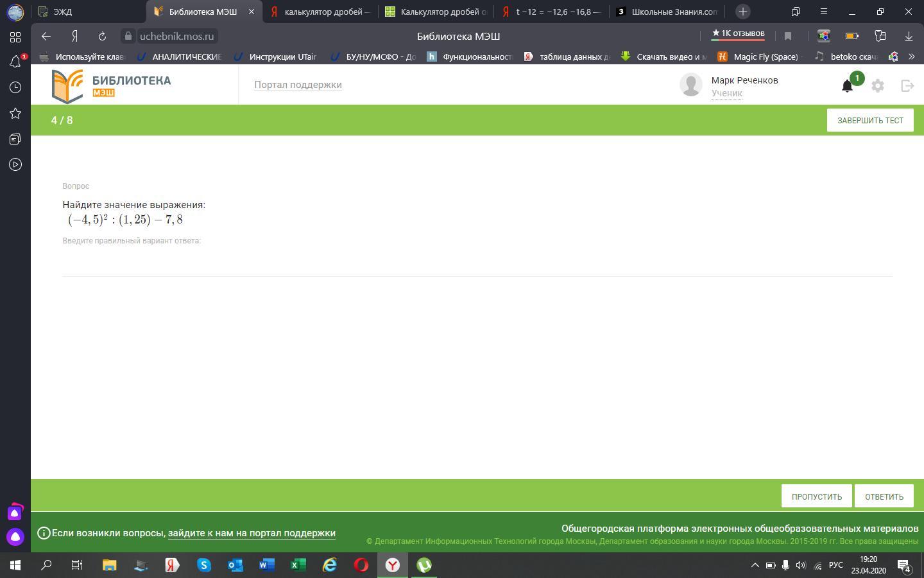Open collections icon in left sidebar
This screenshot has width=924, height=578.
pyautogui.click(x=15, y=139)
